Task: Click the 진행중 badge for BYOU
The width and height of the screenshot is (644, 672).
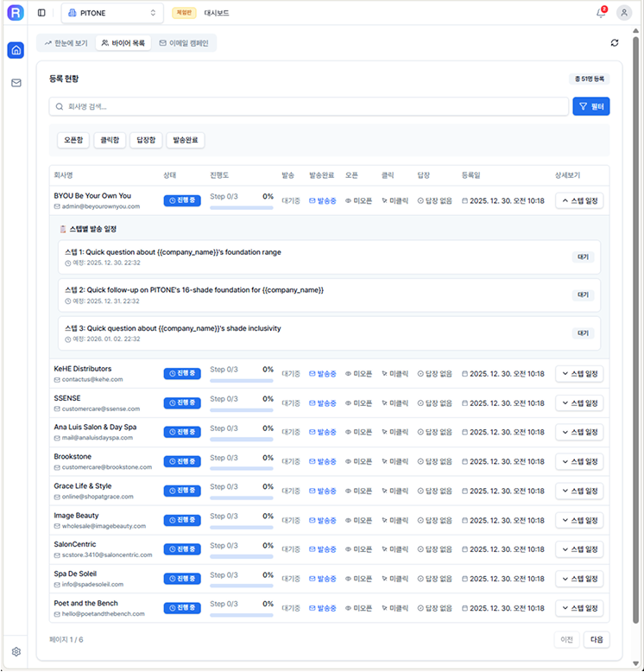Action: 182,200
